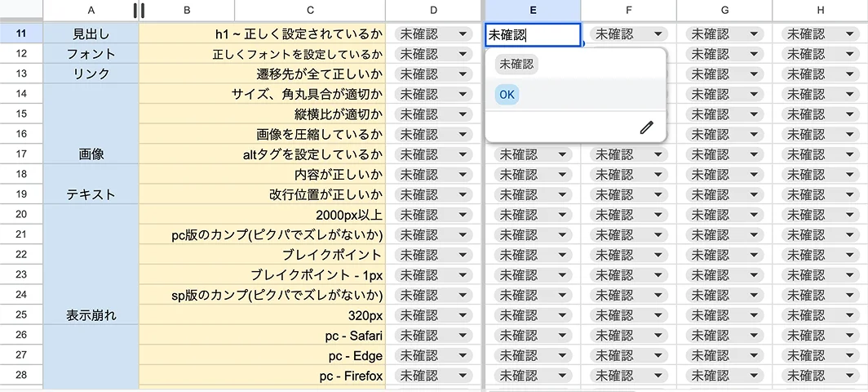Select the "OK" option in the dropdown list
The height and width of the screenshot is (392, 868).
coord(507,95)
